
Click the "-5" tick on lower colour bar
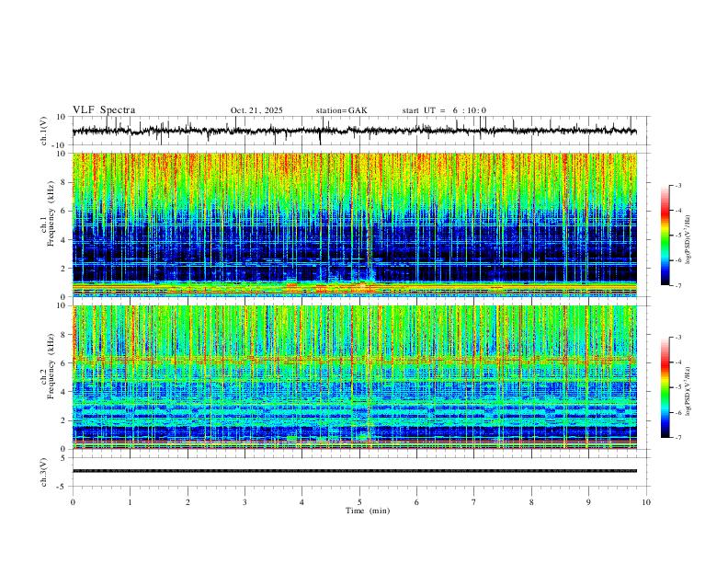[677, 387]
